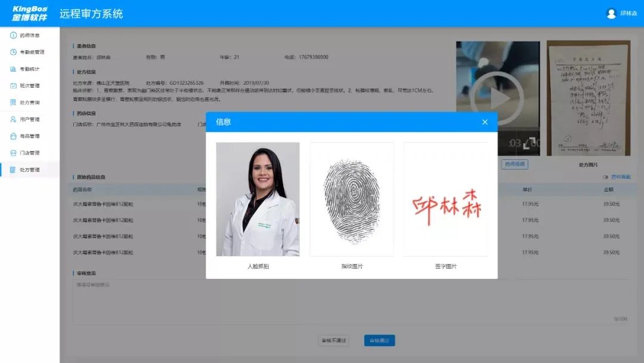
Task: Click the 药师视频 button
Action: pos(514,164)
